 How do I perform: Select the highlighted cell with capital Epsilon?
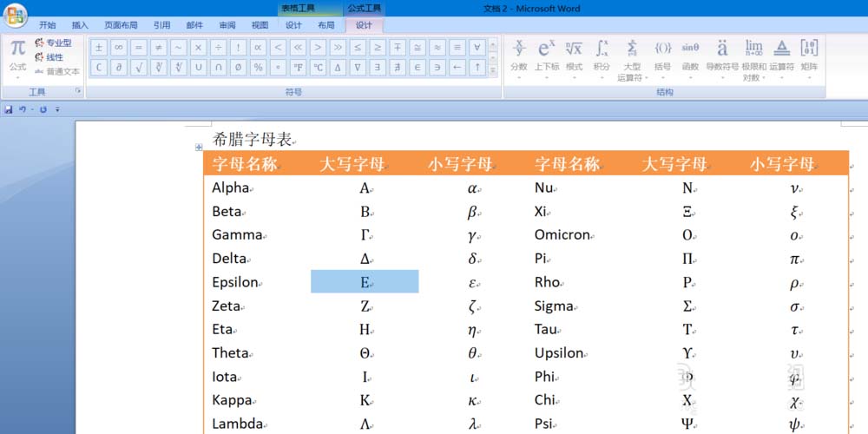365,282
